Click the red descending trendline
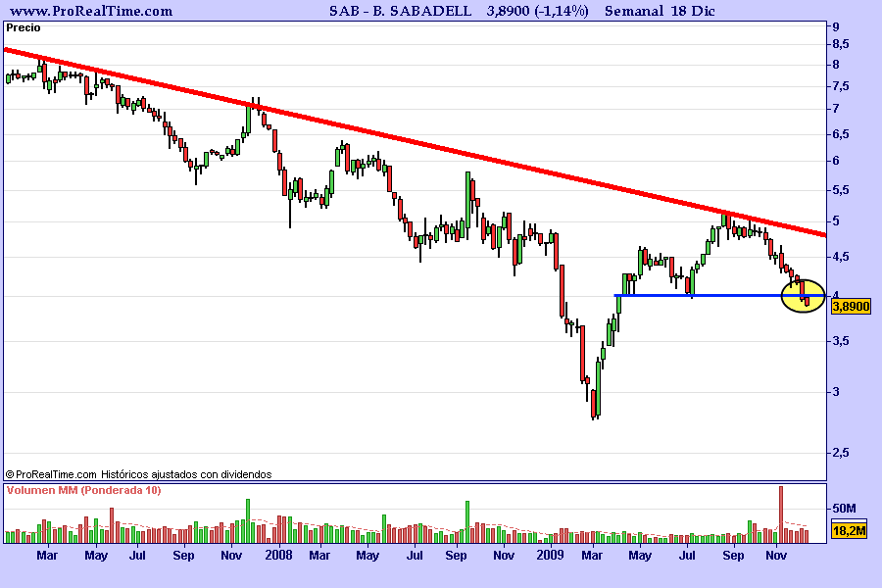This screenshot has width=882, height=588. tap(416, 142)
